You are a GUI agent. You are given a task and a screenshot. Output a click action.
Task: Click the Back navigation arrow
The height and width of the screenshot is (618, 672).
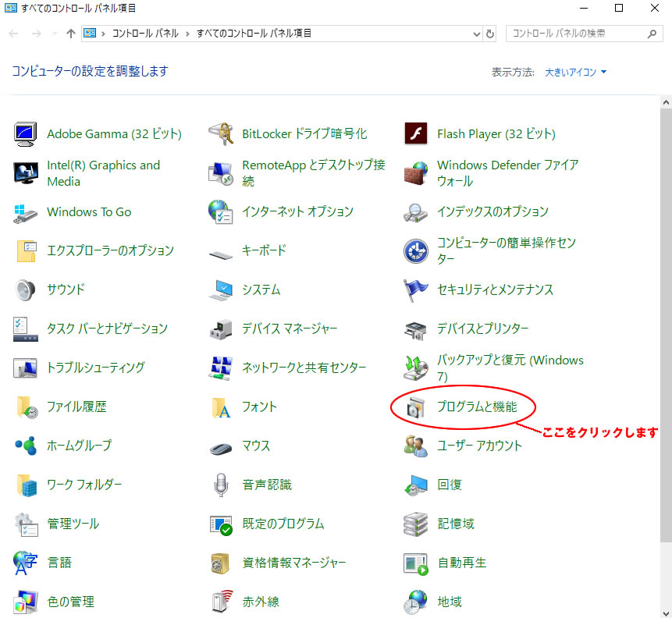[x=14, y=34]
